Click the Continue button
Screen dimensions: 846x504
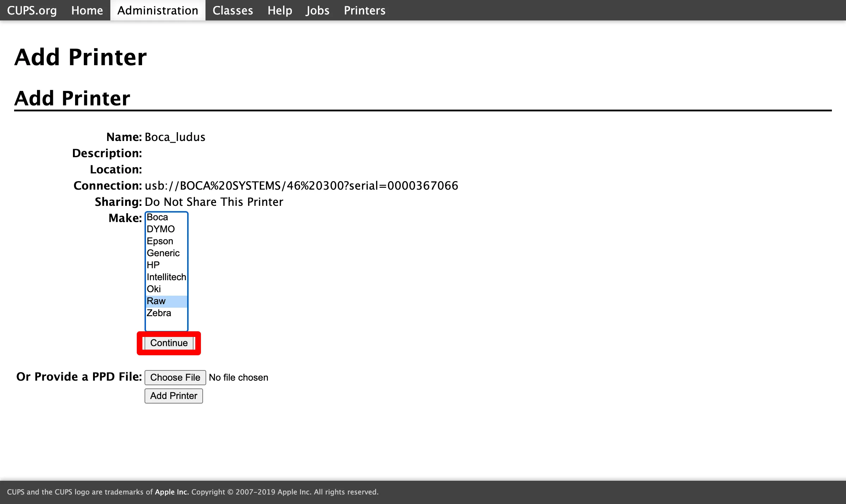click(169, 343)
